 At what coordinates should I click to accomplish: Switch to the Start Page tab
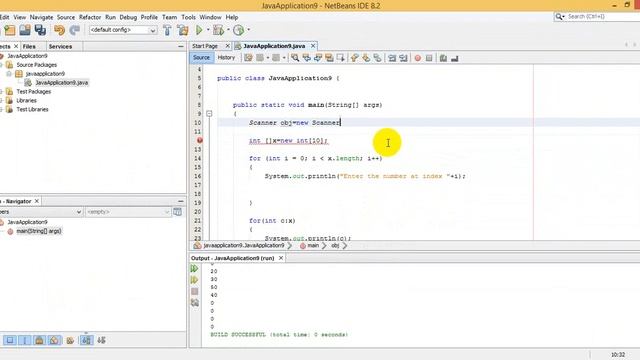[x=205, y=46]
